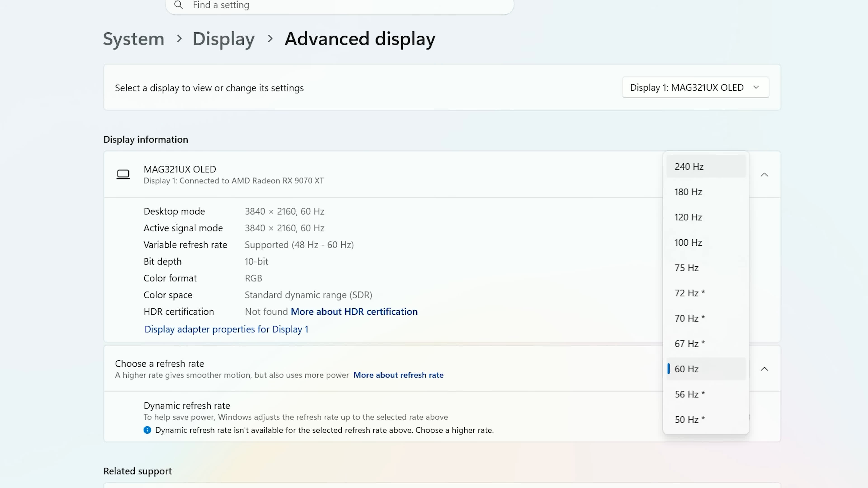Screen dimensions: 868x488
Task: Click Connected to AMD Radeon RX 9070 XT text
Action: coord(252,181)
